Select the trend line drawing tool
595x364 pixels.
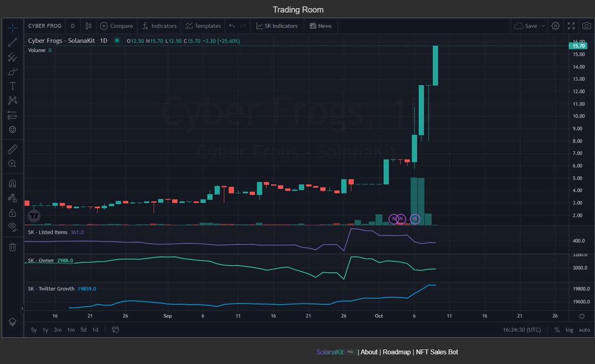[x=12, y=42]
